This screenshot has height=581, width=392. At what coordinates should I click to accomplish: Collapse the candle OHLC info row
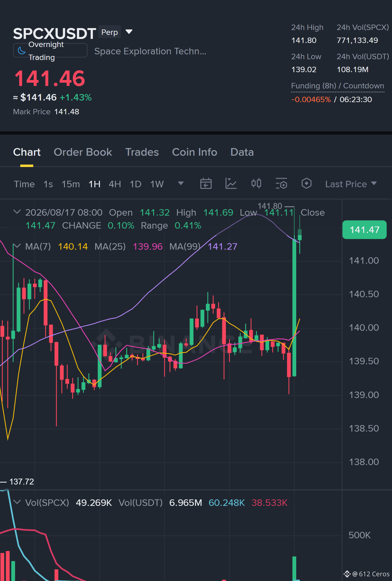click(17, 212)
